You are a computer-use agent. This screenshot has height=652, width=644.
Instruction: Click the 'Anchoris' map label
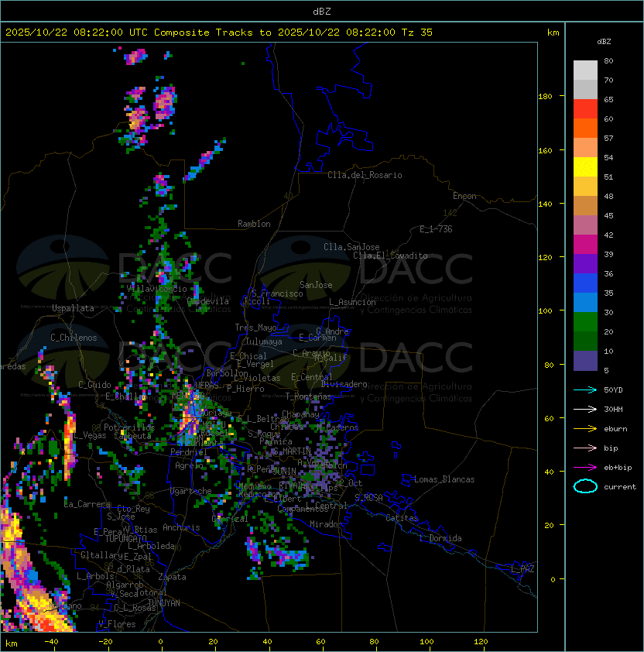tap(181, 527)
